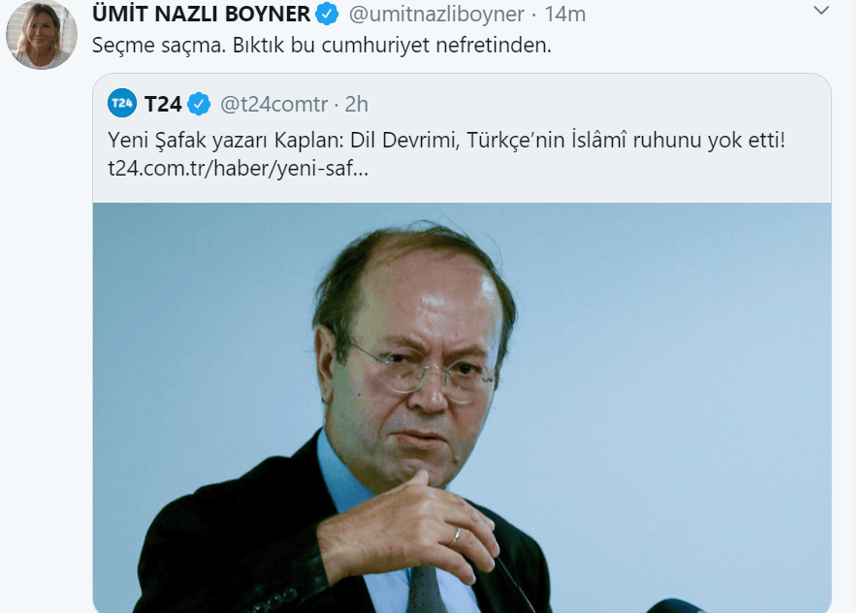Viewport: 868px width, 613px height.
Task: Open the quoted tweet's photo of the man
Action: (x=462, y=407)
